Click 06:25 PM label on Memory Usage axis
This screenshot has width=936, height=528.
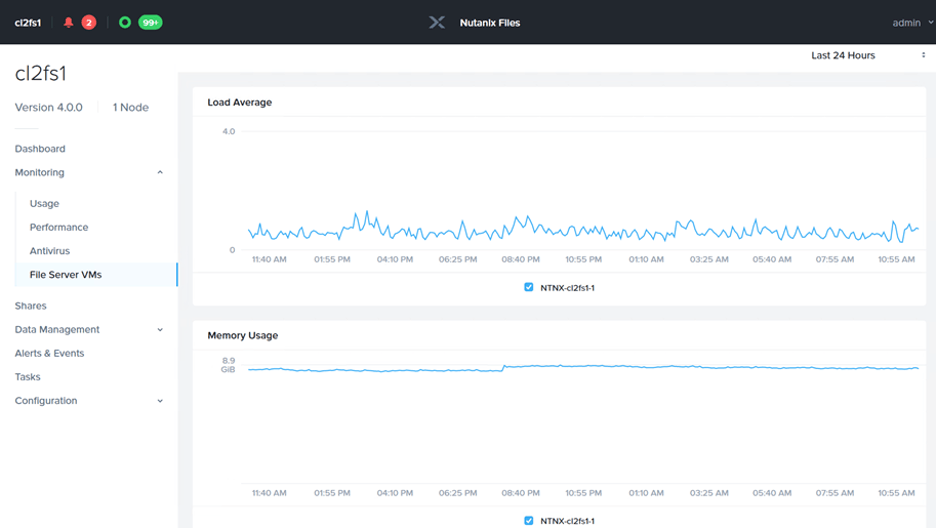coord(458,493)
